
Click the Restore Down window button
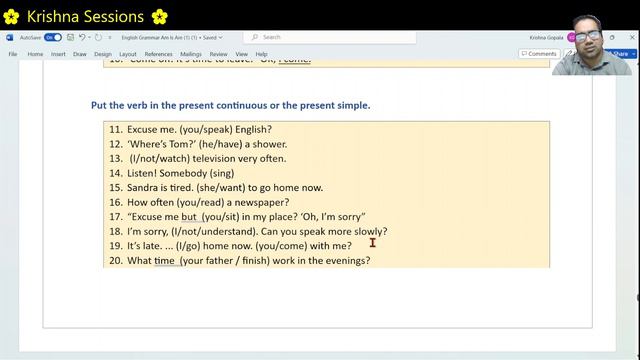tap(612, 37)
